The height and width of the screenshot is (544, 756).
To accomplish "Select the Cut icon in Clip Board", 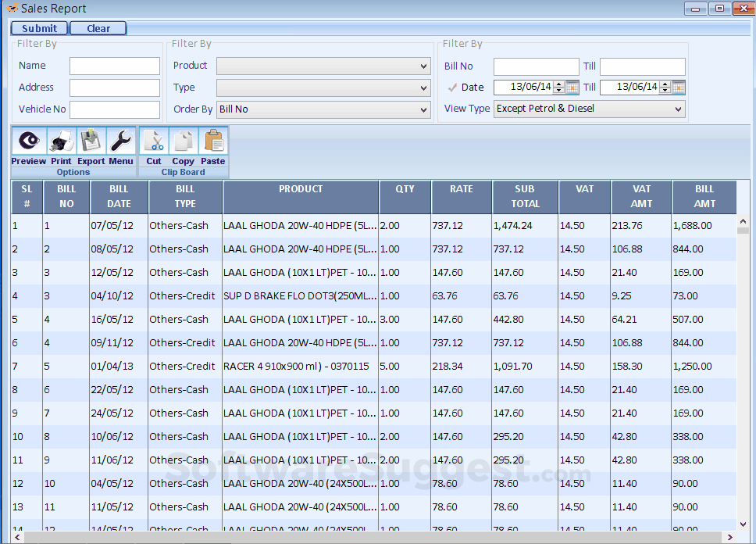I will (x=153, y=141).
